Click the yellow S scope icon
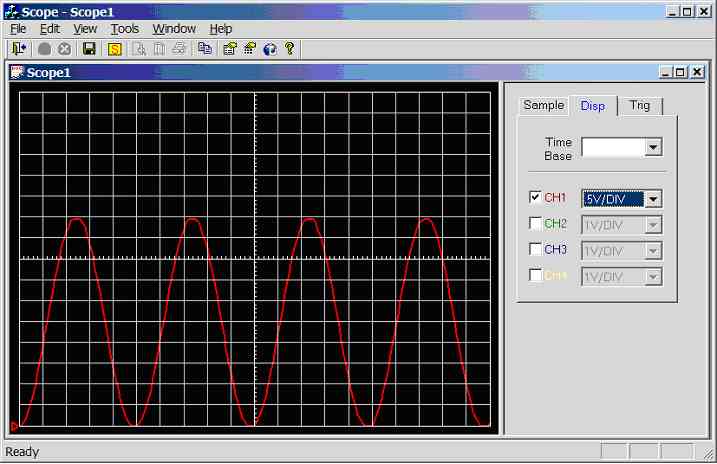Screen dimensions: 717x464 point(114,48)
